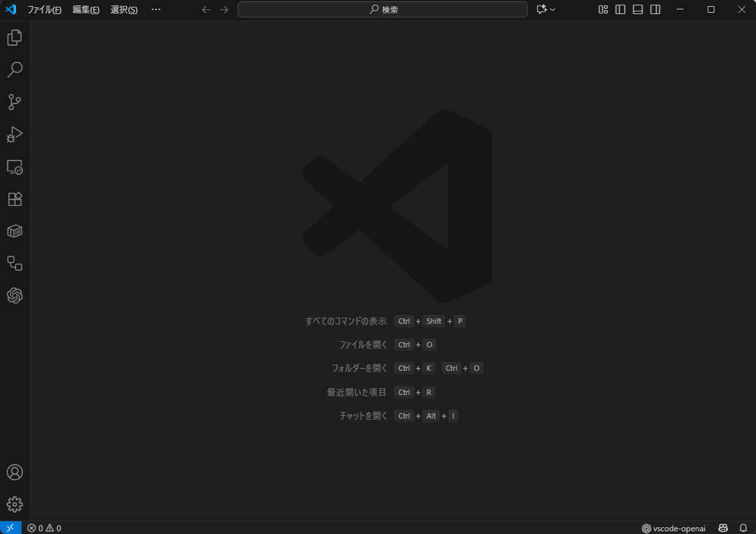
Task: Open notifications bell in status bar
Action: point(743,528)
